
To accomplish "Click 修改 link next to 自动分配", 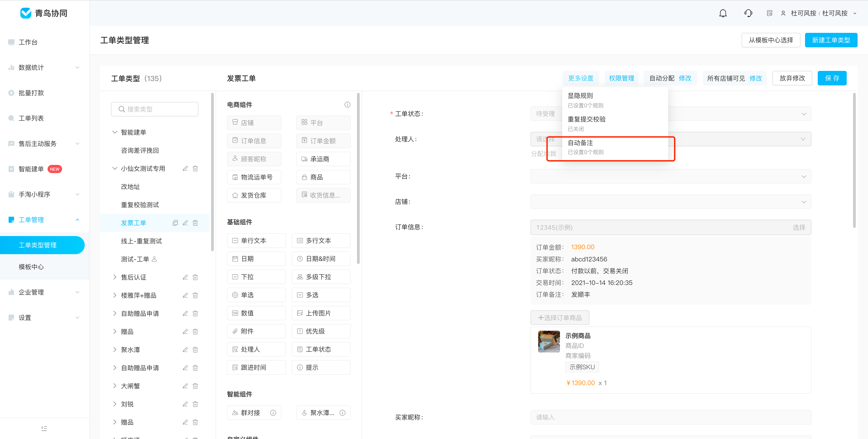I will point(685,78).
